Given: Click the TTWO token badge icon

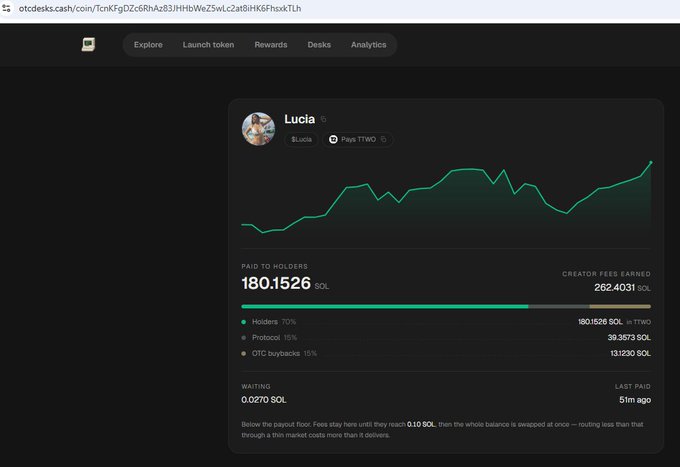Looking at the screenshot, I should click(x=333, y=139).
